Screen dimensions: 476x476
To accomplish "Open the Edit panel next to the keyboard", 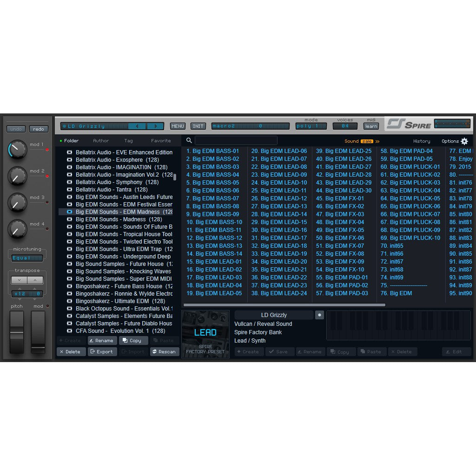I will pyautogui.click(x=456, y=351).
